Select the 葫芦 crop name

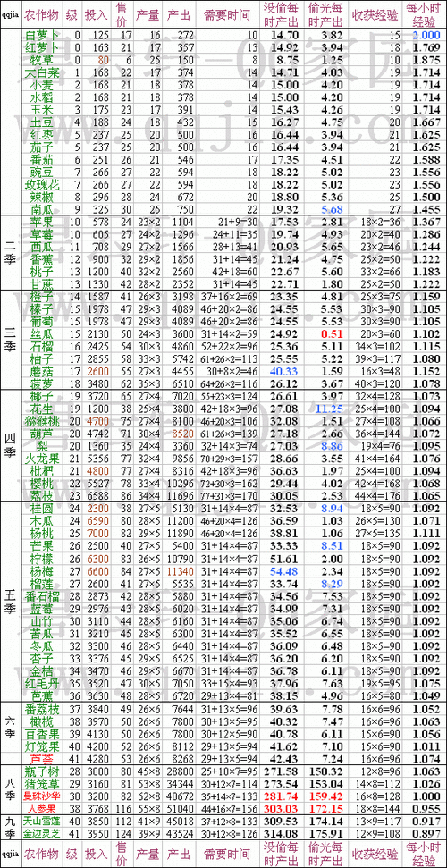point(42,433)
